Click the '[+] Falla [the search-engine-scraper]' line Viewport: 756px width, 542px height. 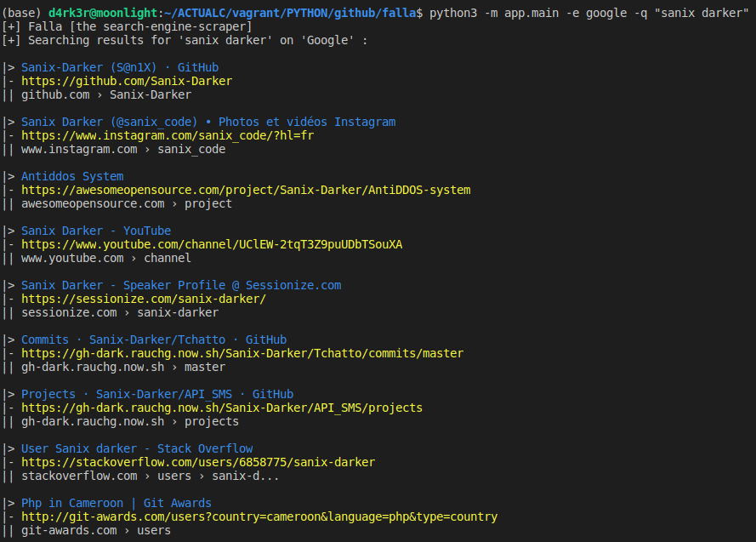point(127,27)
